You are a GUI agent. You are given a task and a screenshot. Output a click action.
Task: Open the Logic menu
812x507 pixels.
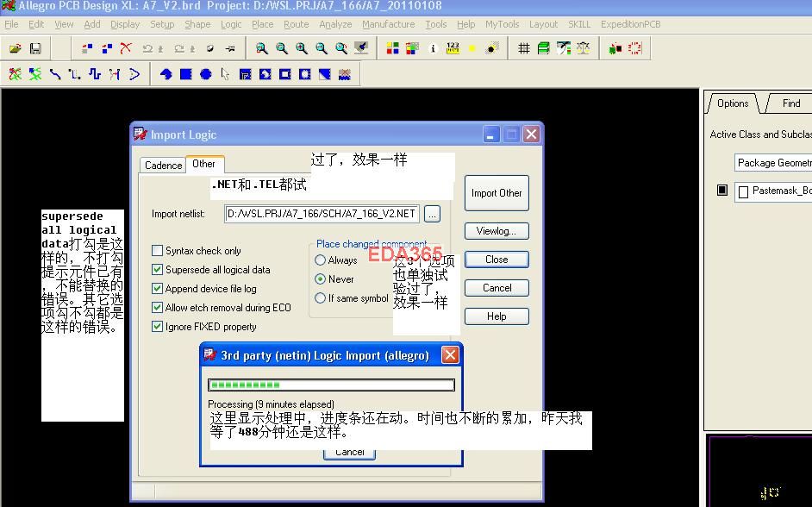tap(231, 24)
